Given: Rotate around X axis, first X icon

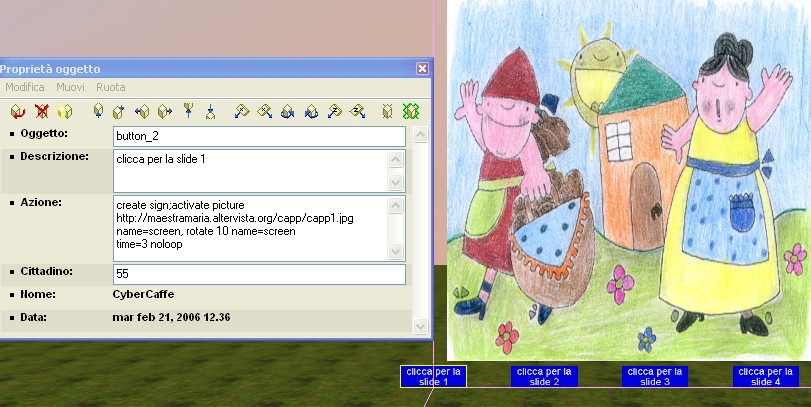Looking at the screenshot, I should [x=242, y=111].
